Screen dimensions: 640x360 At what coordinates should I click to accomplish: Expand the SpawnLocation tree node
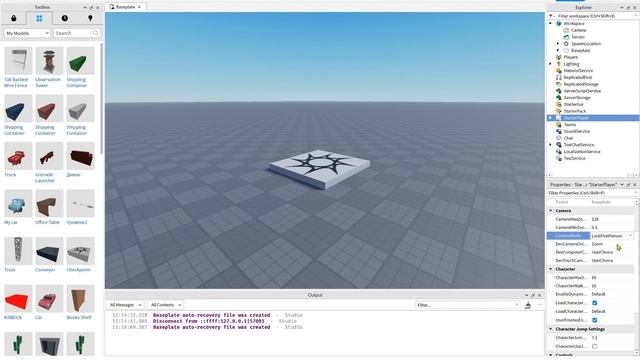(x=558, y=44)
